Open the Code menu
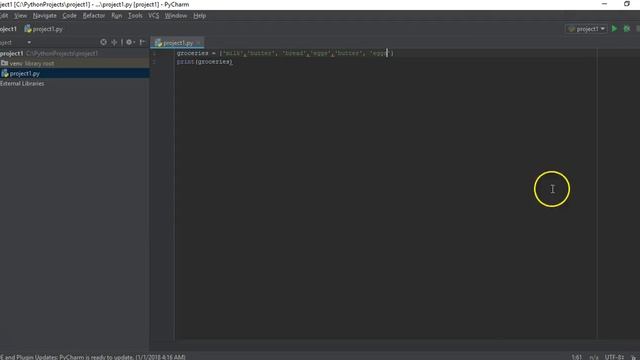Image resolution: width=640 pixels, height=360 pixels. pyautogui.click(x=69, y=16)
